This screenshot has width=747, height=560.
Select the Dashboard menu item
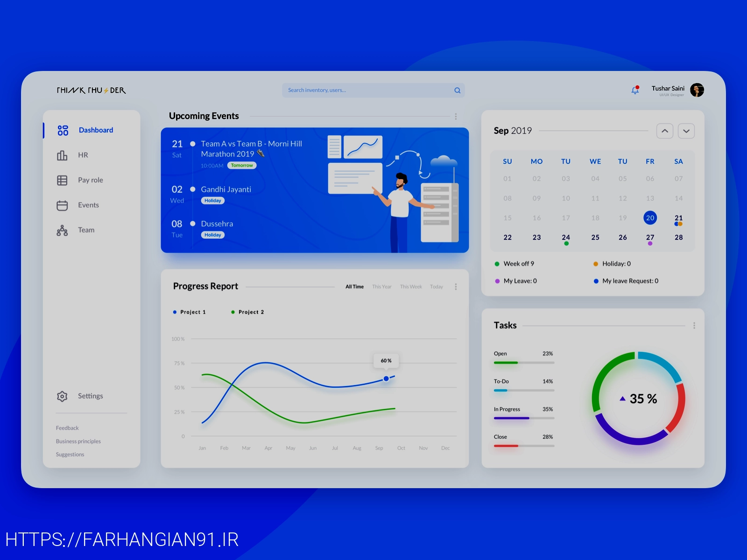[x=96, y=130]
